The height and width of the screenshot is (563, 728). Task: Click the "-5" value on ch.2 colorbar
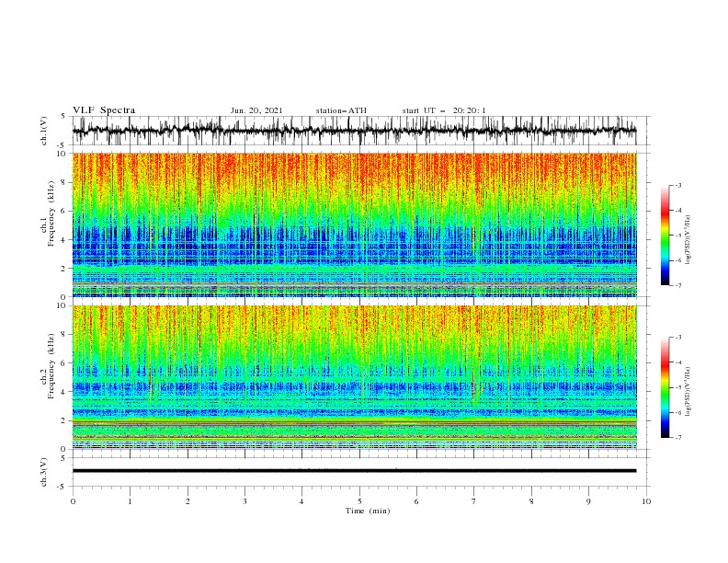[x=677, y=387]
